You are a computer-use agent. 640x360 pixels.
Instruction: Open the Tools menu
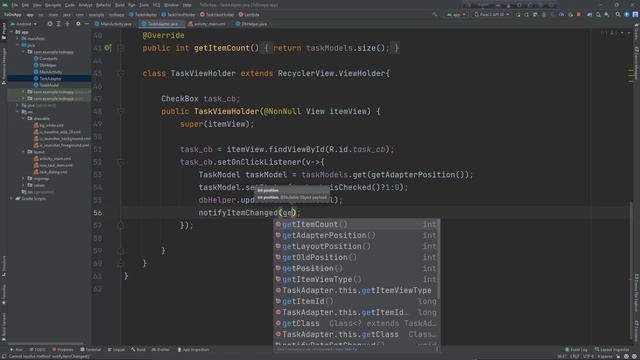click(144, 5)
